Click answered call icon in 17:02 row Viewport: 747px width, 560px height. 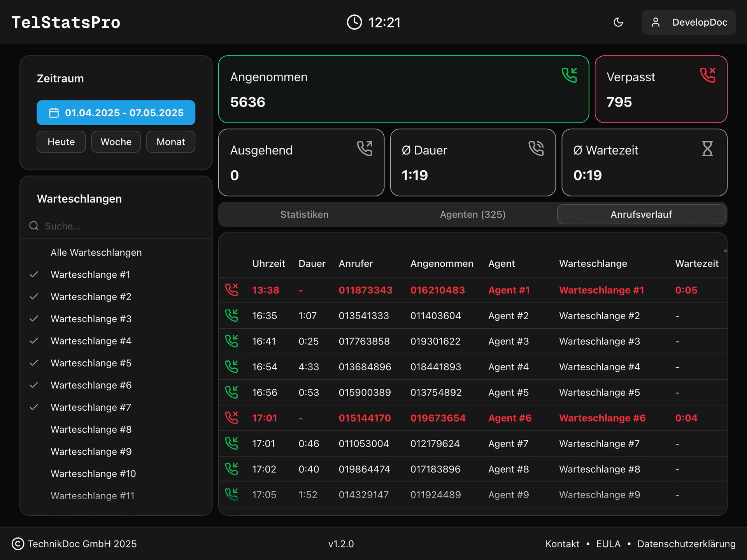tap(231, 469)
